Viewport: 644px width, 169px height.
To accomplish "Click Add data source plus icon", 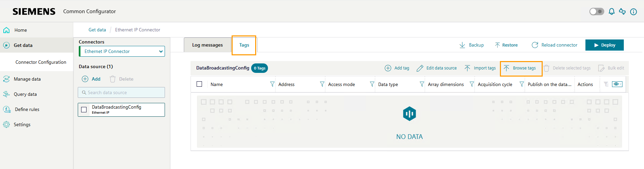I will [85, 79].
